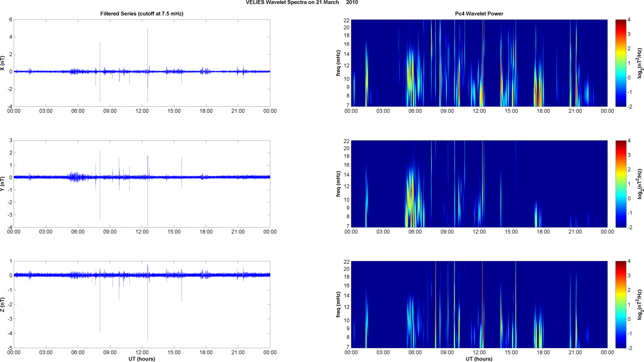Click the bottom wavelet panel colorbar
Screen dimensions: 644x362
(x=621, y=305)
